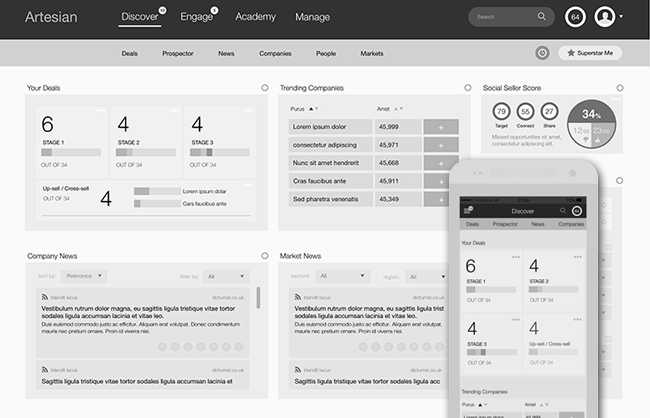The height and width of the screenshot is (418, 650).
Task: Click RSS icon on first Company News article
Action: point(44,297)
